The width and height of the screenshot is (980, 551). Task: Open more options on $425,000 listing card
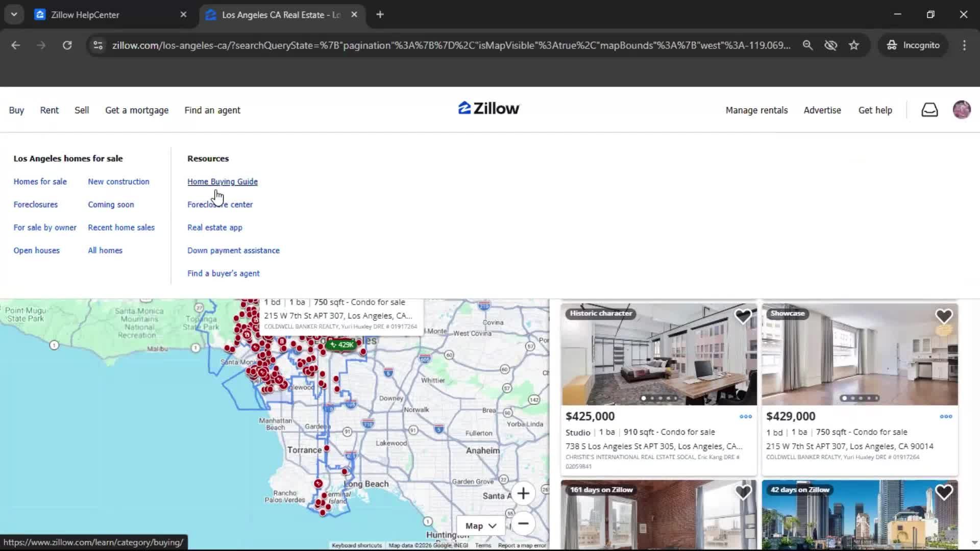[x=745, y=417]
